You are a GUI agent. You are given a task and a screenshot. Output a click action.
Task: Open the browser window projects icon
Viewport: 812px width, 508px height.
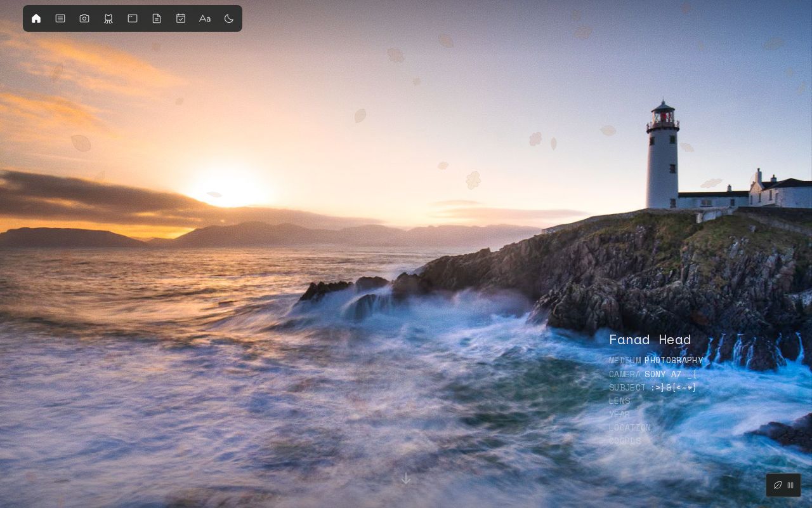pyautogui.click(x=133, y=18)
